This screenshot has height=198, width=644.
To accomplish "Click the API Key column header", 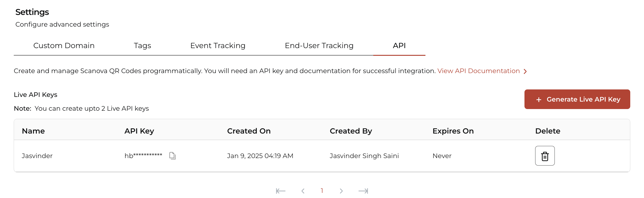I will point(139,131).
